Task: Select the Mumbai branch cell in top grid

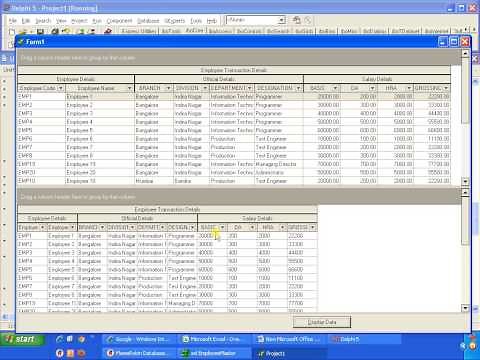Action: pyautogui.click(x=154, y=181)
